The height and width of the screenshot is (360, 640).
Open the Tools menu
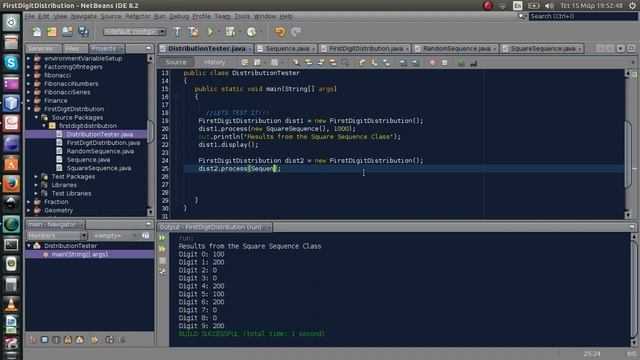point(242,16)
